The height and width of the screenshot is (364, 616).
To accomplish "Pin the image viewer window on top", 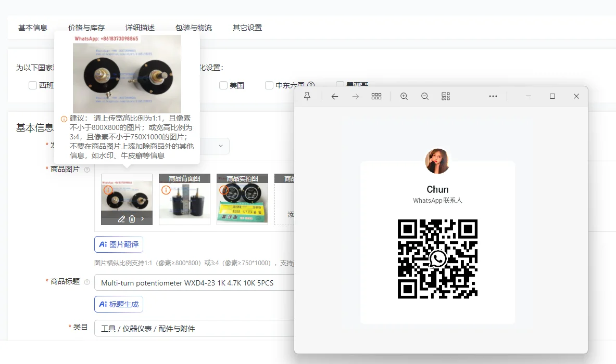I will point(307,96).
